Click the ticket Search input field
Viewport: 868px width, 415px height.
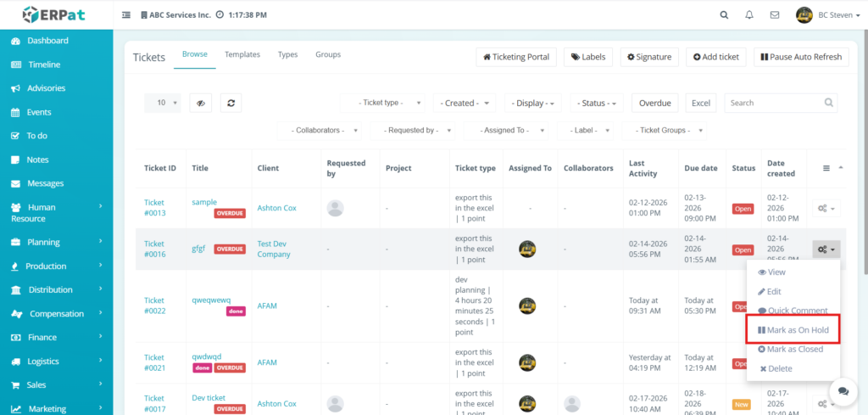[781, 103]
